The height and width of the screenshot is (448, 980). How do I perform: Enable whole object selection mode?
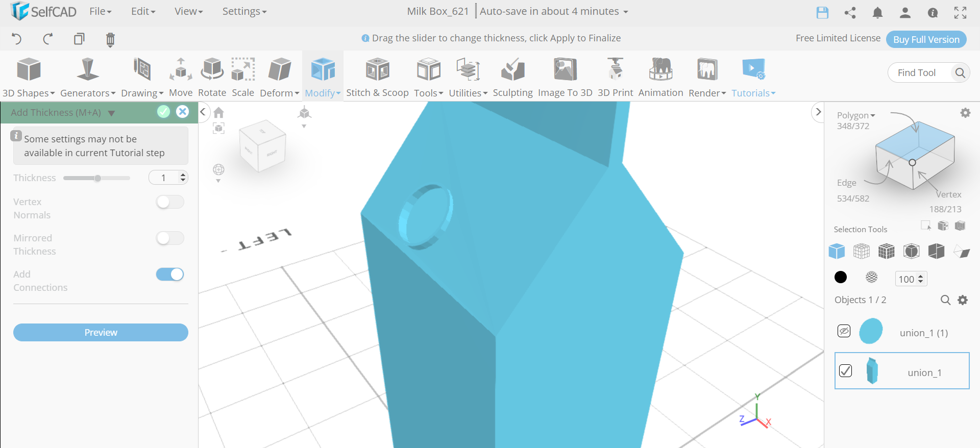point(837,251)
